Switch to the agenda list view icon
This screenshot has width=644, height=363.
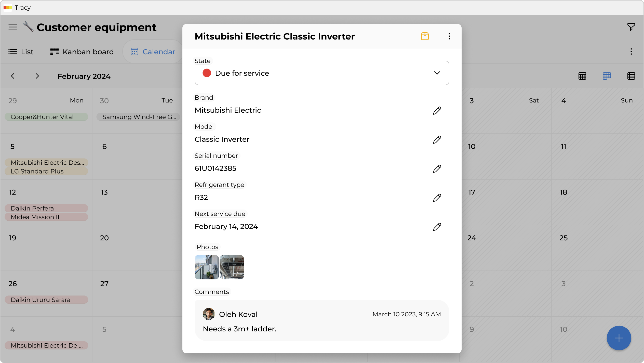click(631, 76)
